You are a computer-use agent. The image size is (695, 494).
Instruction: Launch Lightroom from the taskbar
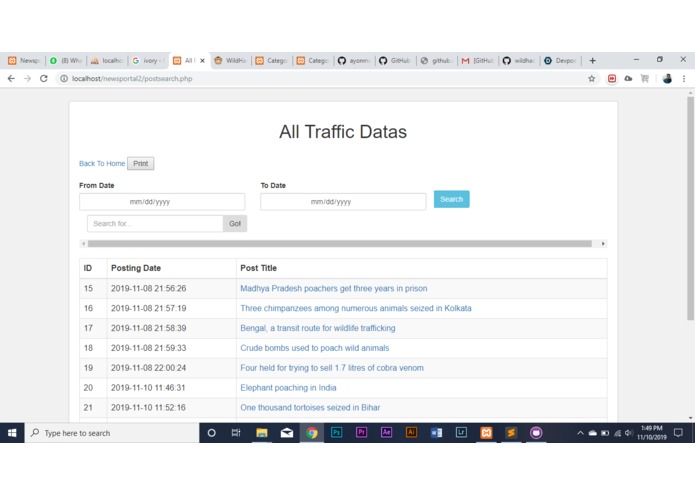click(x=461, y=433)
